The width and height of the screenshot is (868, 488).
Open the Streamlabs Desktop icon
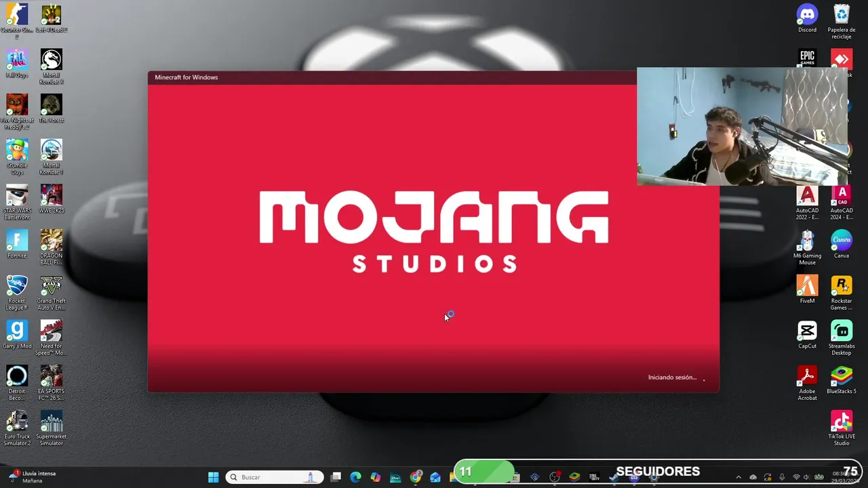pyautogui.click(x=842, y=338)
